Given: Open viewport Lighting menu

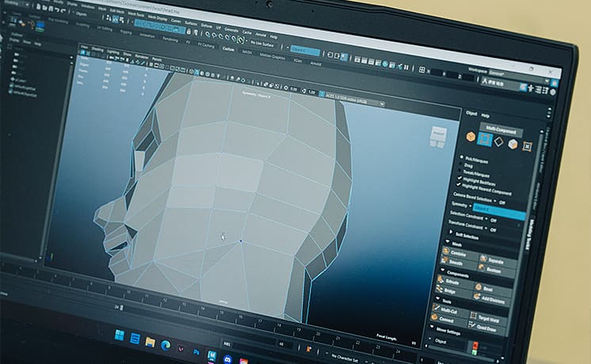Looking at the screenshot, I should click(x=113, y=52).
